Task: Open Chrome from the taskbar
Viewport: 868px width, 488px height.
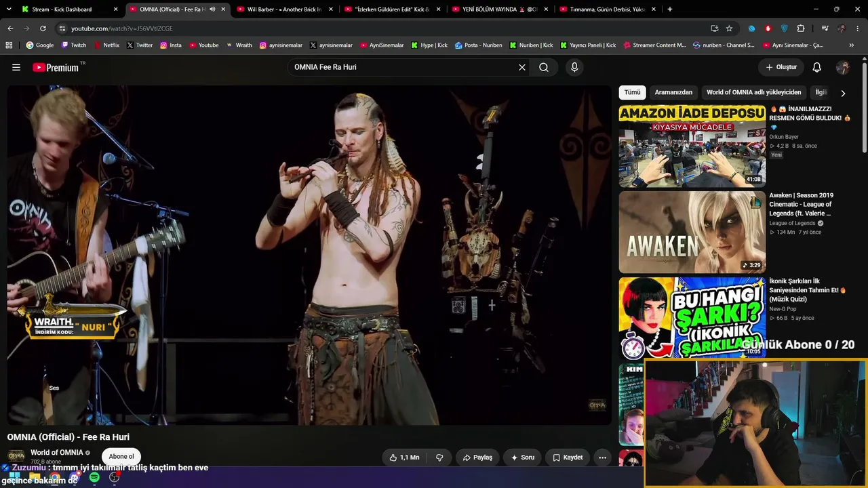Action: point(54,478)
